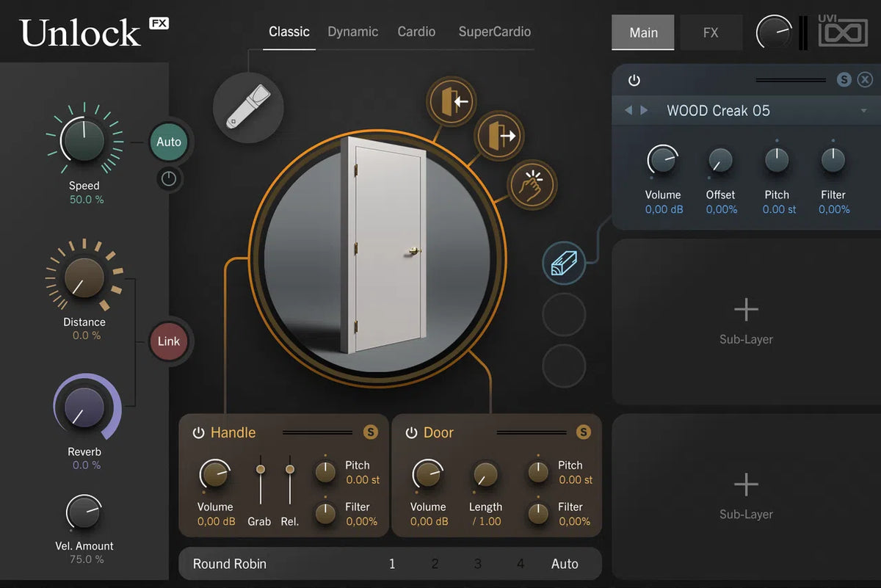The image size is (881, 588).
Task: Solo the Door layer with S button
Action: point(584,432)
